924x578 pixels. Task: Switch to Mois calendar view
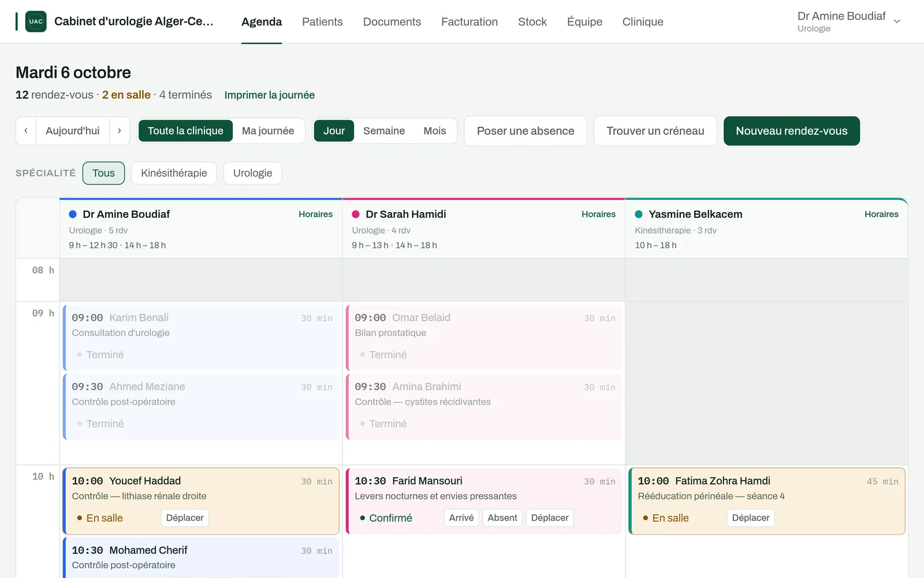(x=435, y=131)
